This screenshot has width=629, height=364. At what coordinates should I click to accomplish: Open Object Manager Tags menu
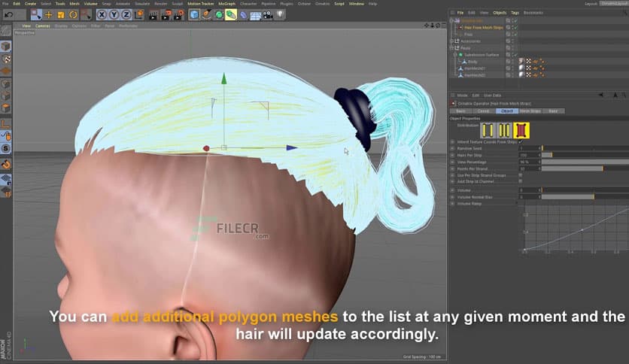coord(515,13)
